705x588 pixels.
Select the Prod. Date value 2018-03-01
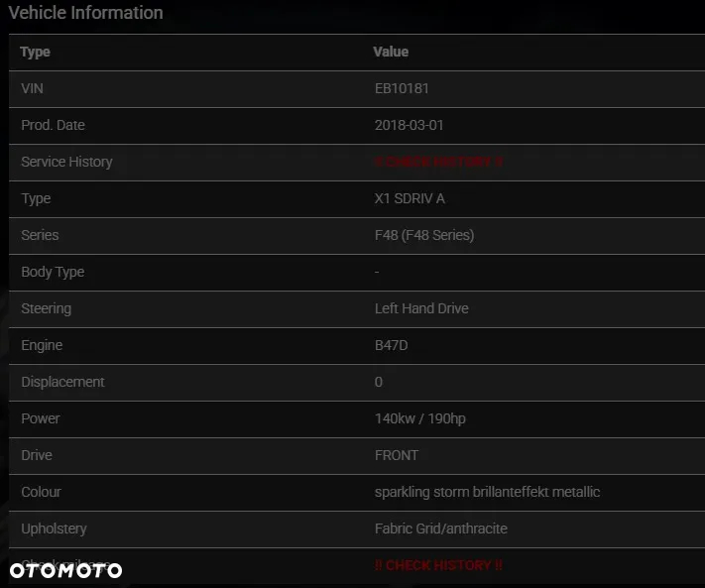[x=410, y=125]
